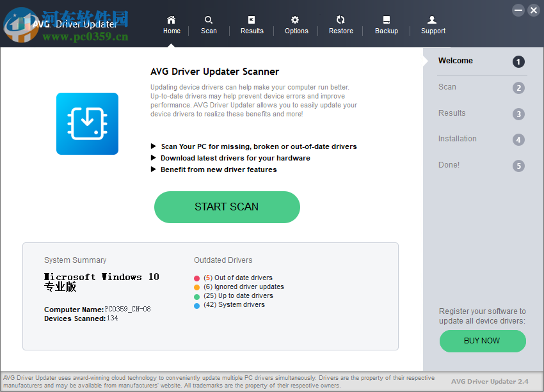The image size is (544, 392).
Task: Click the red dot beside out of date drivers
Action: [196, 278]
